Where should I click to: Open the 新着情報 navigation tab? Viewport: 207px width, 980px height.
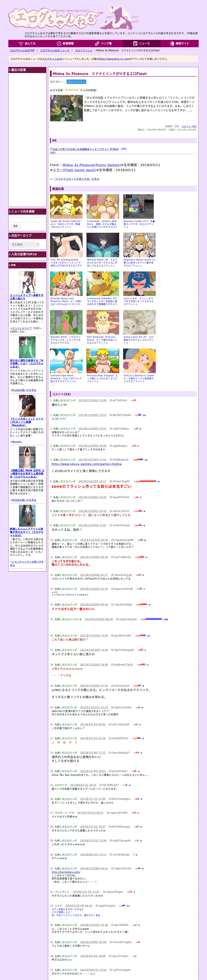click(x=65, y=43)
